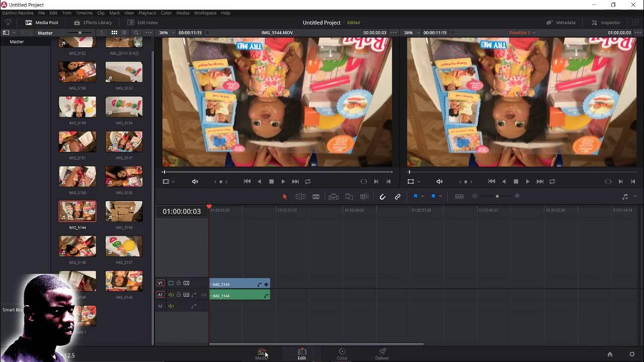
Task: Mute the A1 audio track
Action: coord(171,295)
